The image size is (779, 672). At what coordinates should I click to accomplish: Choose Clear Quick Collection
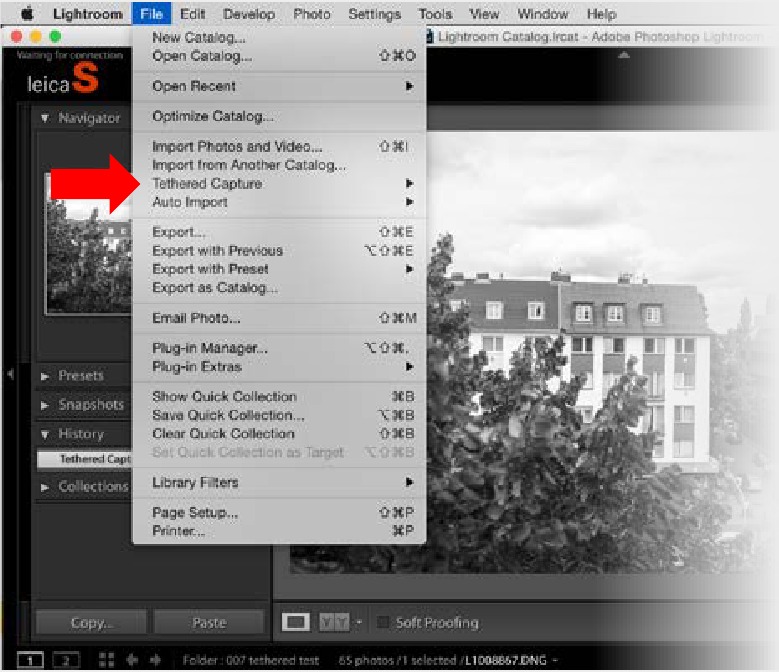pos(279,433)
